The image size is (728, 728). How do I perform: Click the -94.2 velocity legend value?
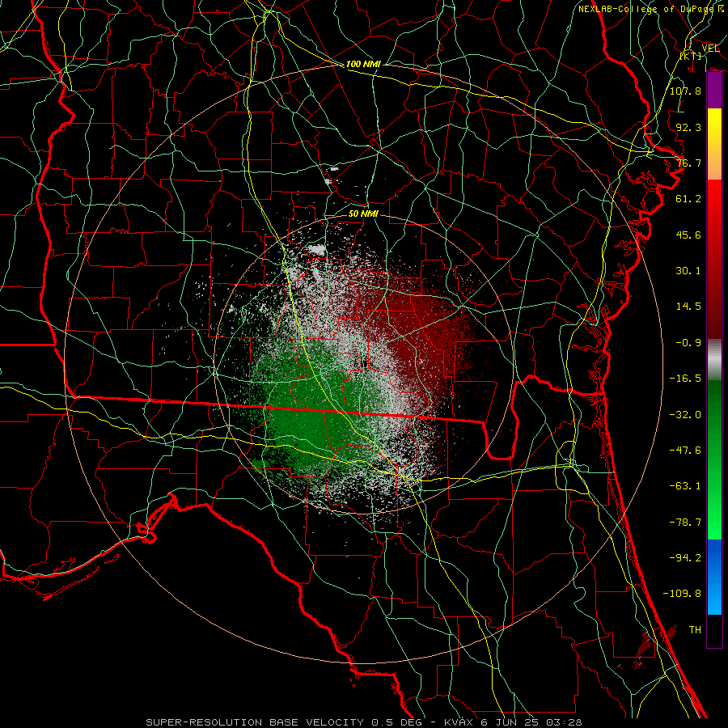(x=685, y=557)
